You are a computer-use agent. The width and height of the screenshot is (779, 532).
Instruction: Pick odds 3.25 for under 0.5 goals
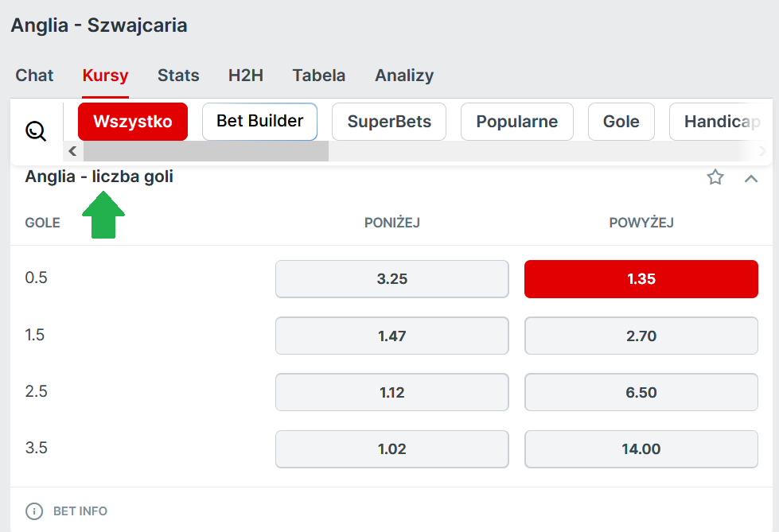[x=391, y=279]
